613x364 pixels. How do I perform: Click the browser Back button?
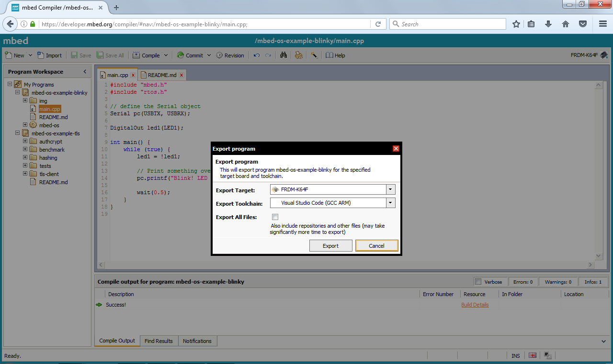pyautogui.click(x=11, y=24)
